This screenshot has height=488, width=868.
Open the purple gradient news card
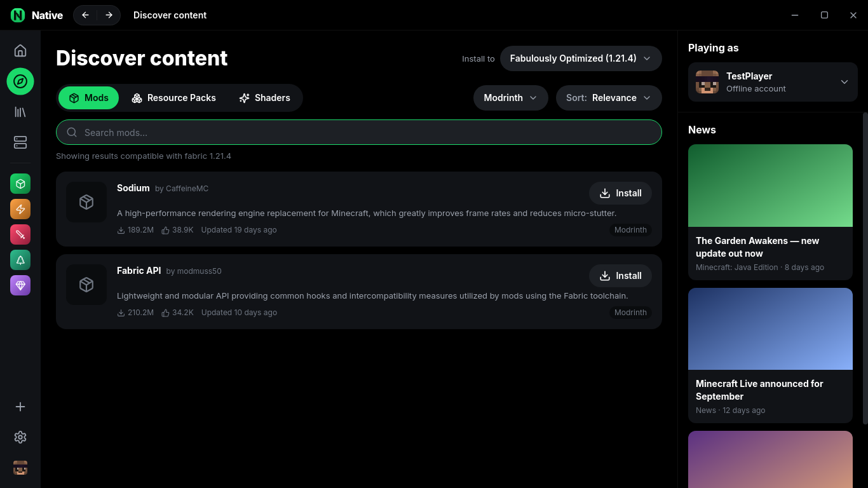[x=770, y=459]
